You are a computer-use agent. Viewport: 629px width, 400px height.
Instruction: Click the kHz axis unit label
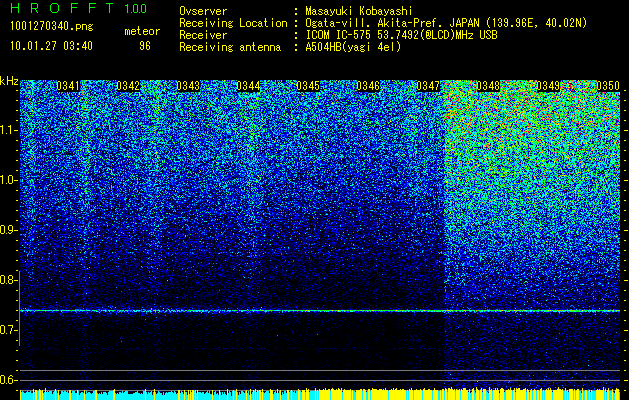(x=9, y=81)
